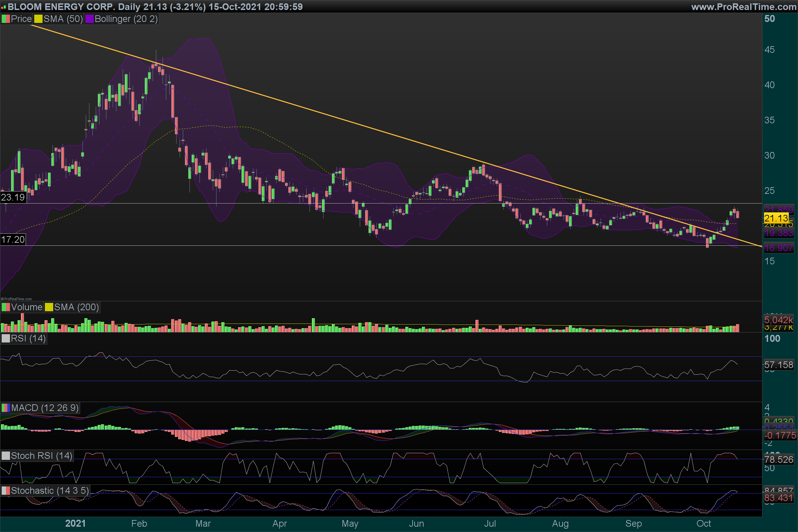The image size is (798, 532).
Task: Click the MACD (12 26 9) legend icon
Action: (6, 408)
